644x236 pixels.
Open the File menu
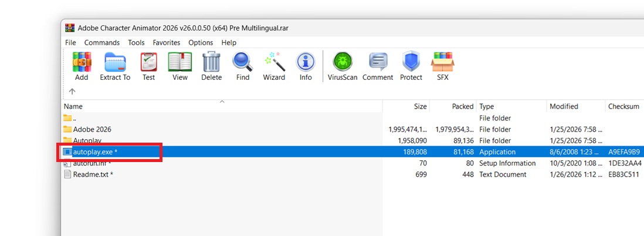[x=70, y=42]
